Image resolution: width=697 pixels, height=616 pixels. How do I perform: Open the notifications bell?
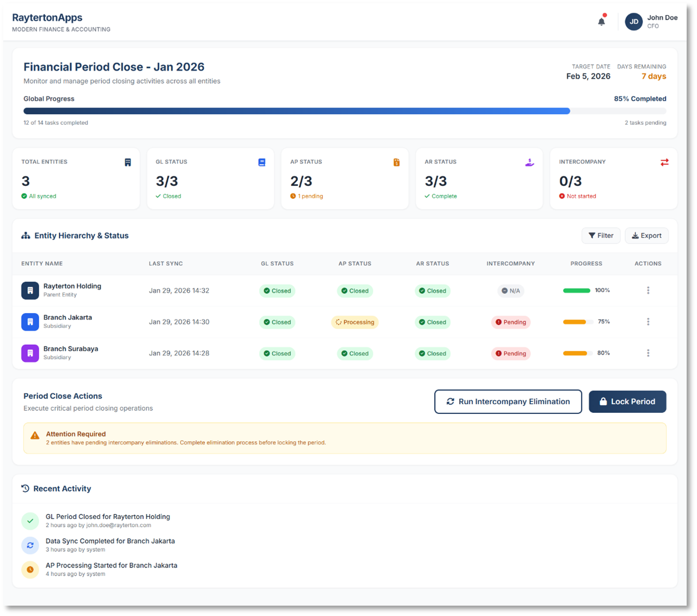coord(601,22)
